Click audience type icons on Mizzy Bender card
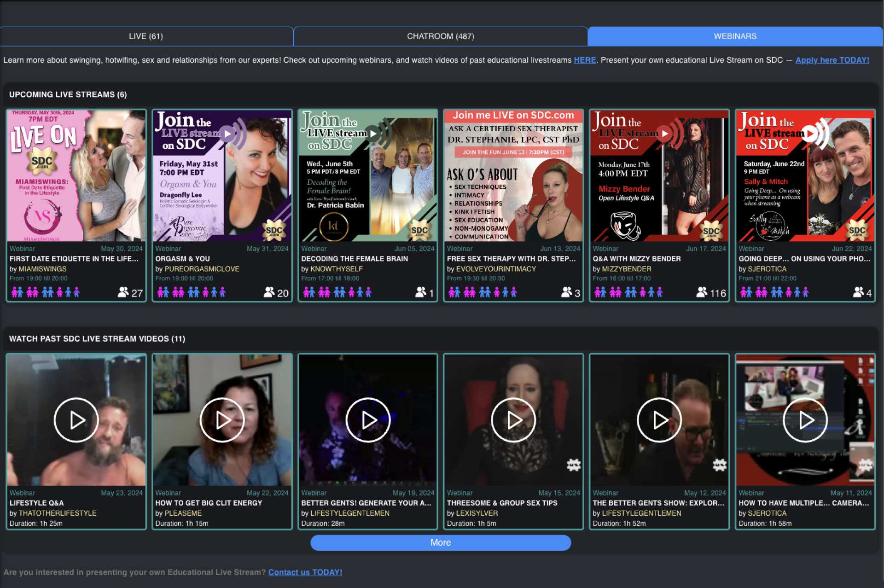The height and width of the screenshot is (588, 884). (629, 292)
